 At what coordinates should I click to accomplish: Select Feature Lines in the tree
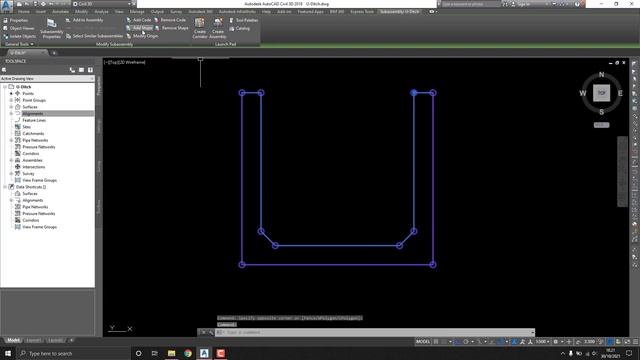click(x=34, y=120)
